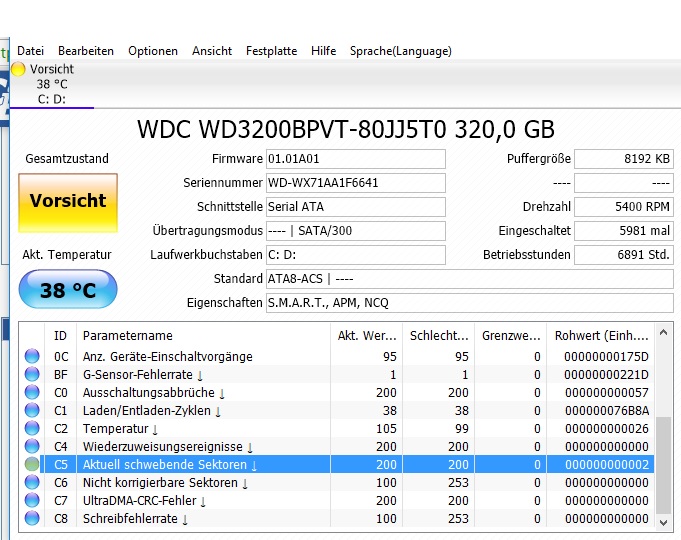Screen dimensions: 681x540
Task: Click blue status icon for G-Sensor-Fehlerrate
Action: (32, 374)
